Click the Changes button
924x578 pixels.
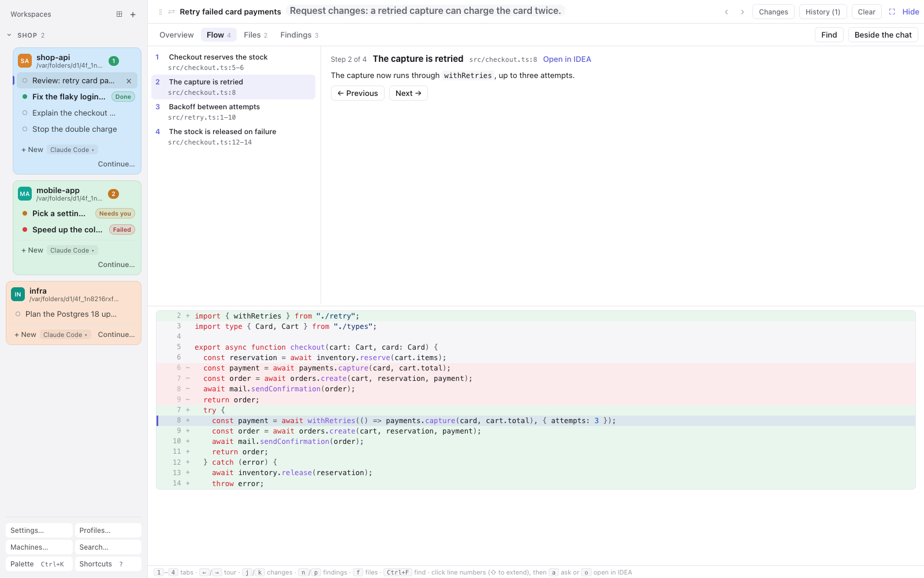pyautogui.click(x=773, y=12)
